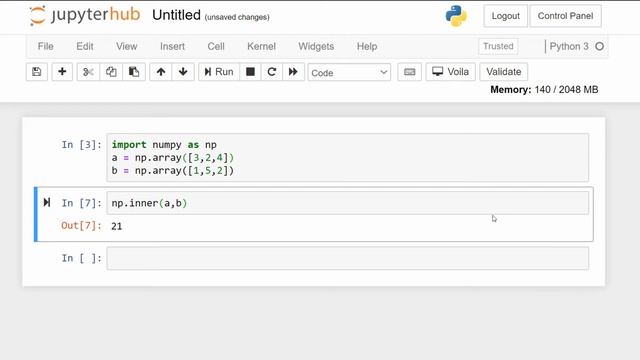Viewport: 640px width, 360px height.
Task: Click into the np.inner(a,b) code cell
Action: 347,203
